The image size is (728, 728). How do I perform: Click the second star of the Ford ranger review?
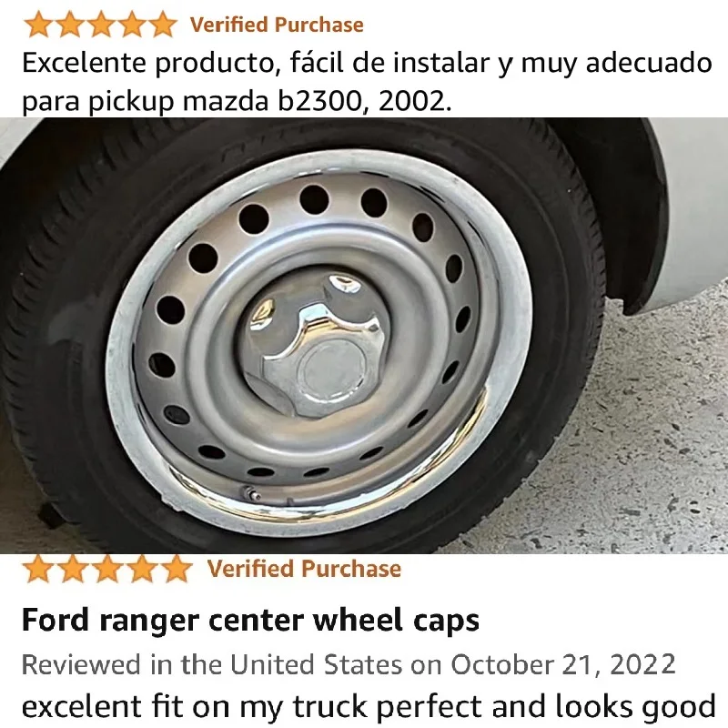pyautogui.click(x=74, y=569)
